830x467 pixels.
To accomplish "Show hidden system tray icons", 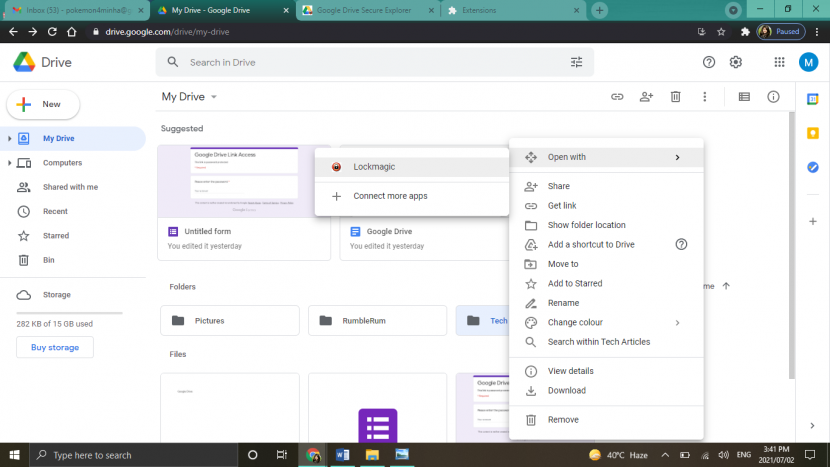I will click(x=665, y=455).
